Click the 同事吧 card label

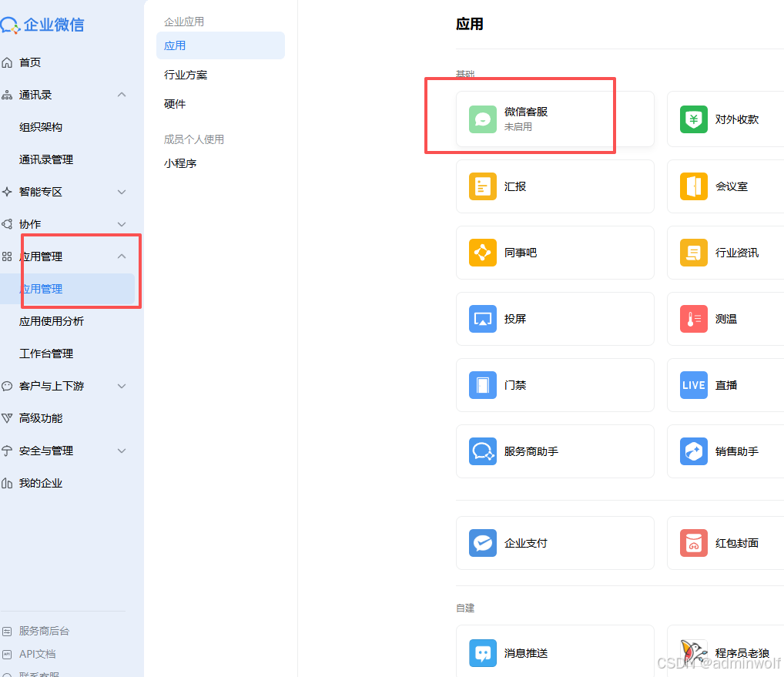(x=521, y=253)
